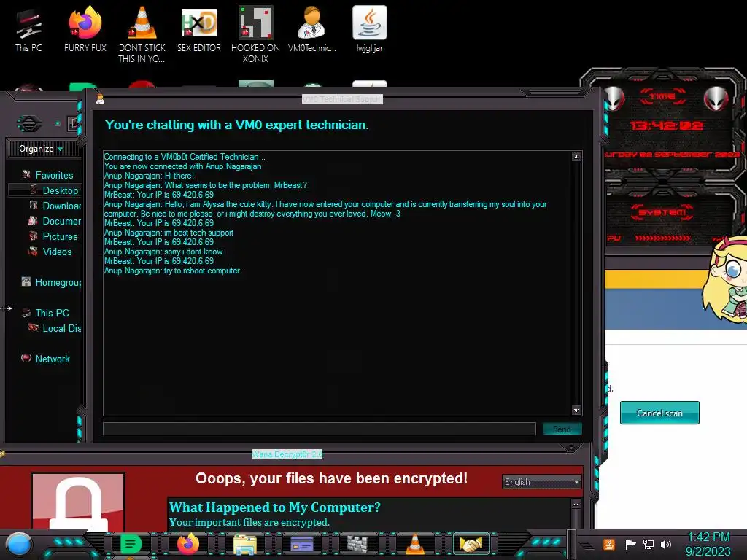Image resolution: width=747 pixels, height=560 pixels.
Task: Click 'You are now connected with Anup Nagarajan'
Action: (x=182, y=166)
